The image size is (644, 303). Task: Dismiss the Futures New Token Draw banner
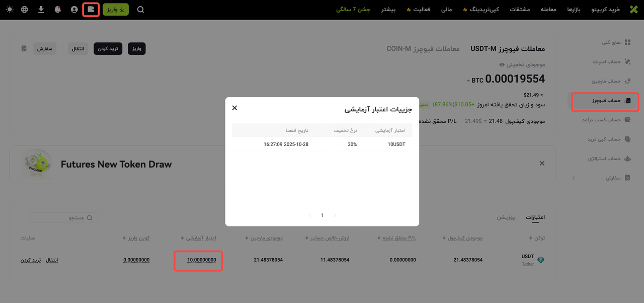[542, 164]
